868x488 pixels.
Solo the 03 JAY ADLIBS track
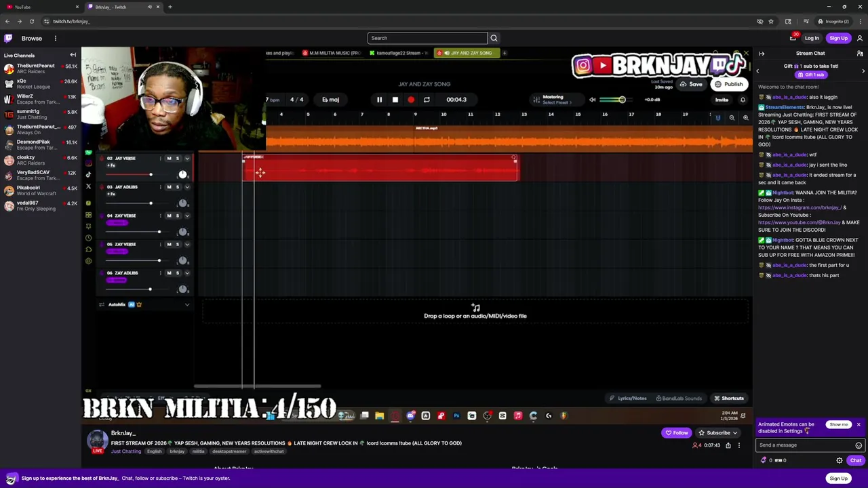pos(178,187)
